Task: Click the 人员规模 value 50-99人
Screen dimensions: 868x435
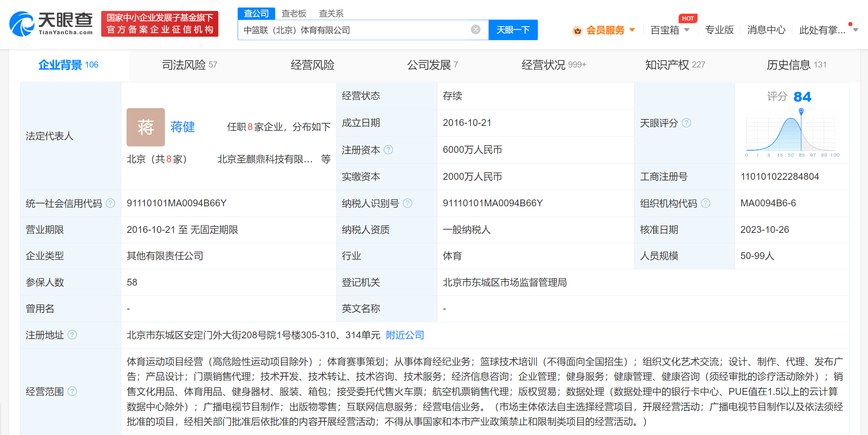Action: [757, 256]
